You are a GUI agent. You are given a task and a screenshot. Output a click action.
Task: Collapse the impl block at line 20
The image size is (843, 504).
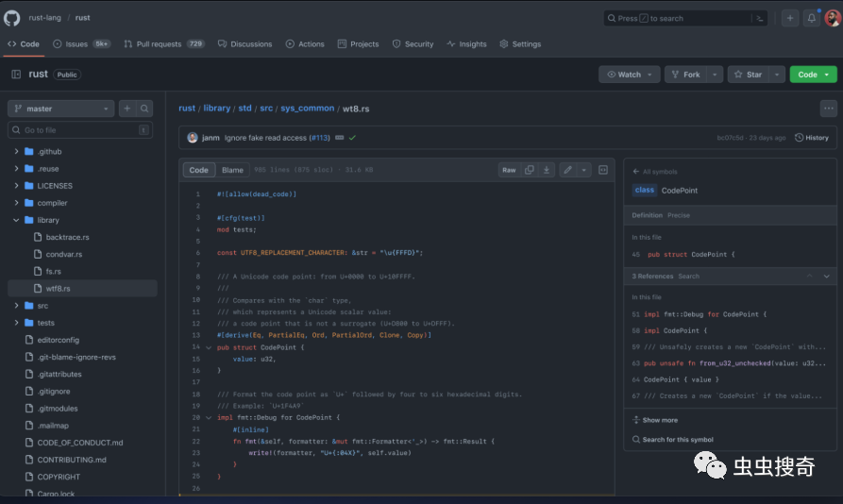pyautogui.click(x=209, y=417)
